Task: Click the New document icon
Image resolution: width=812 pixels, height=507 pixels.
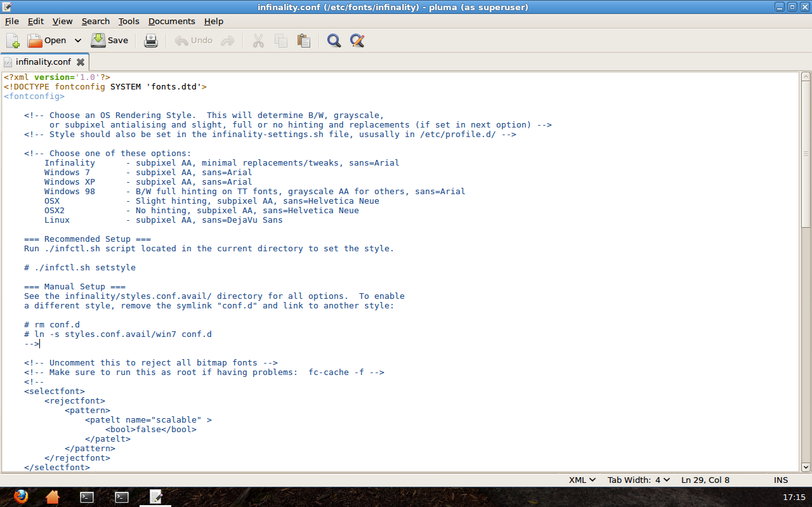Action: pyautogui.click(x=13, y=41)
